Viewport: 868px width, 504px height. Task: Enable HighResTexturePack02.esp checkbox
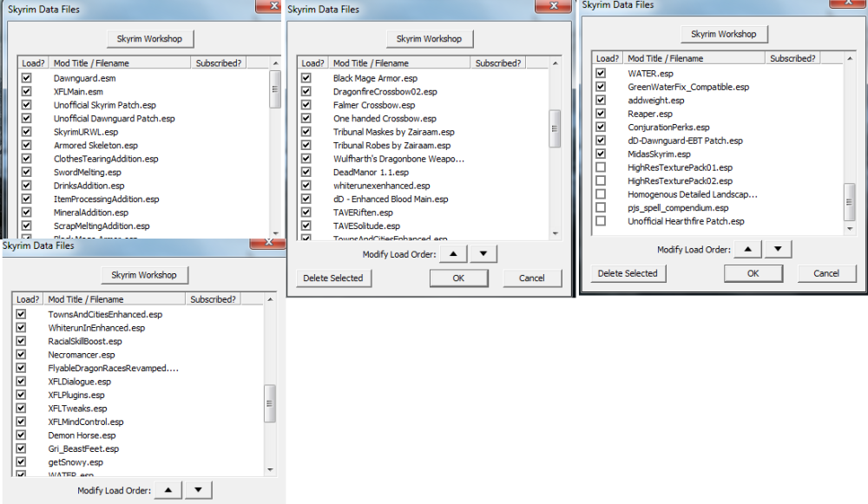click(601, 181)
